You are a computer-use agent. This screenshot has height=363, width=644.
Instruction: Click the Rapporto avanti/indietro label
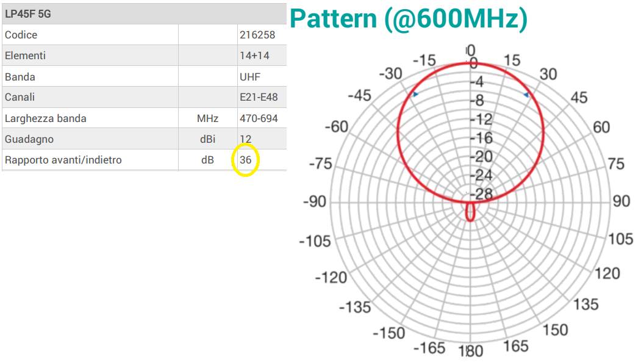pyautogui.click(x=63, y=160)
